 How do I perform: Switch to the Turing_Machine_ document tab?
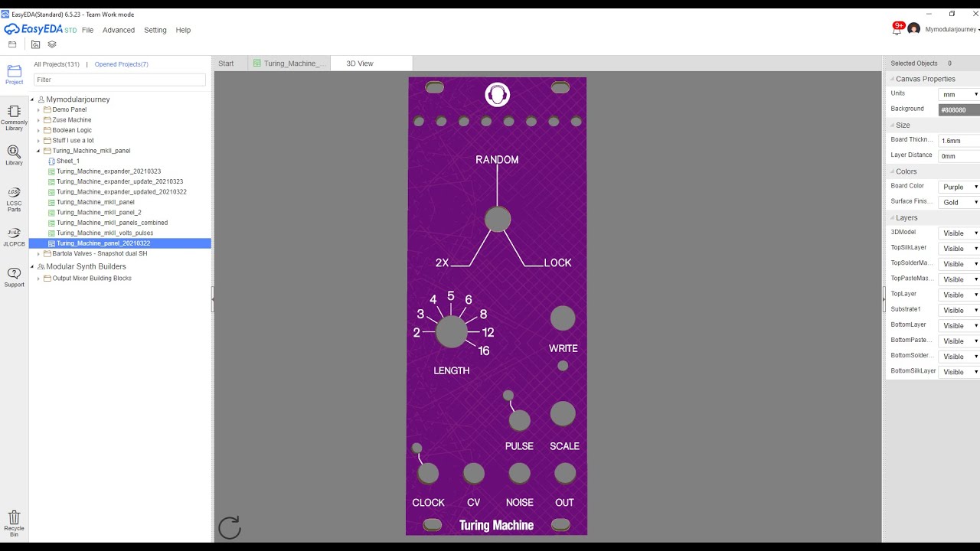coord(289,64)
